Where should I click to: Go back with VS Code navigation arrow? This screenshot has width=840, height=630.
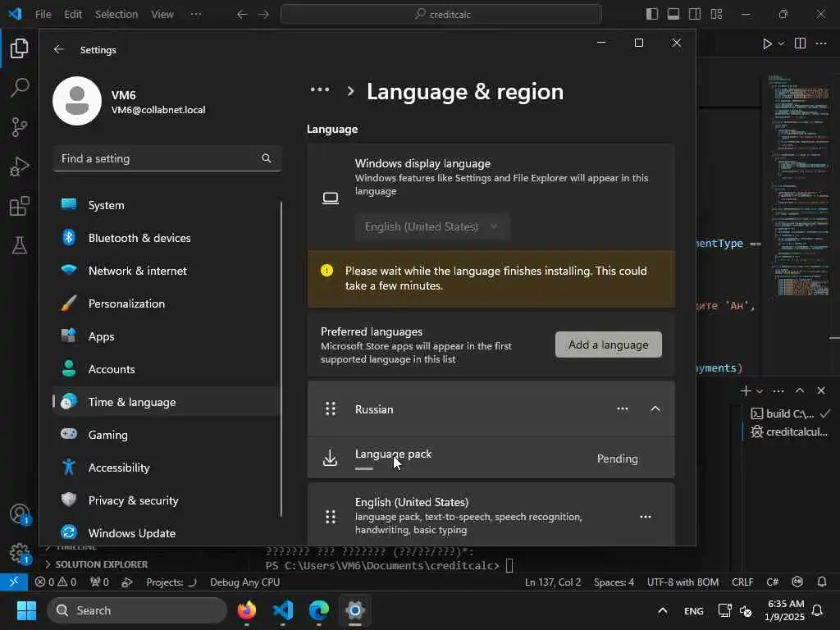pos(242,15)
